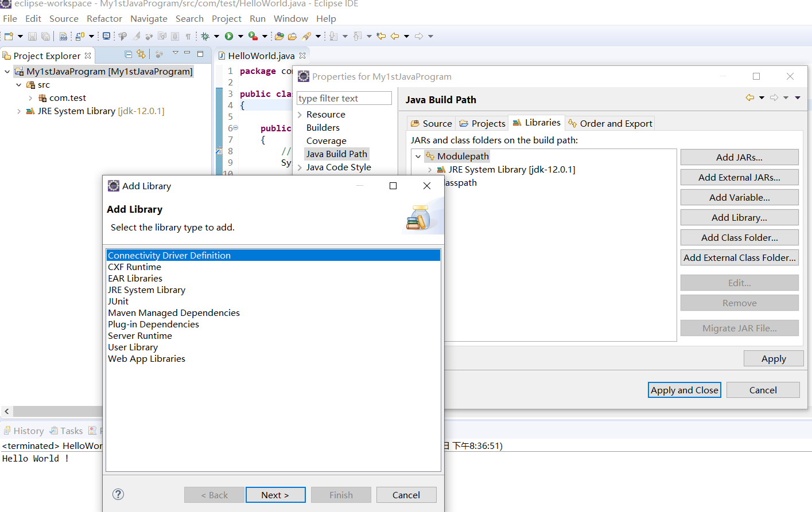Click the Search flashlight toolbar icon
The width and height of the screenshot is (812, 512).
[x=306, y=36]
